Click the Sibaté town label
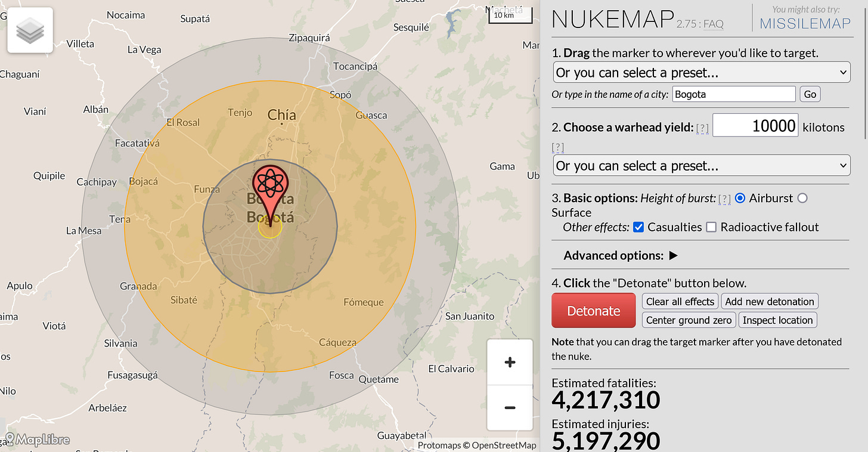The width and height of the screenshot is (868, 452). (184, 300)
